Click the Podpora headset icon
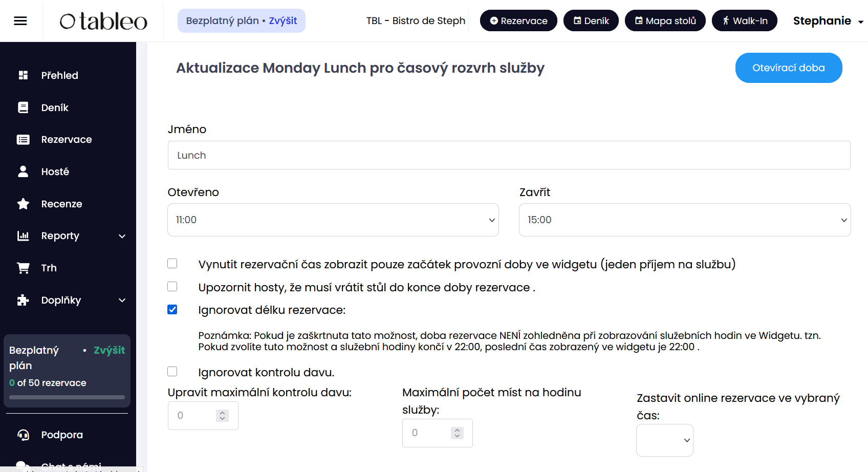This screenshot has height=472, width=868. (x=23, y=435)
